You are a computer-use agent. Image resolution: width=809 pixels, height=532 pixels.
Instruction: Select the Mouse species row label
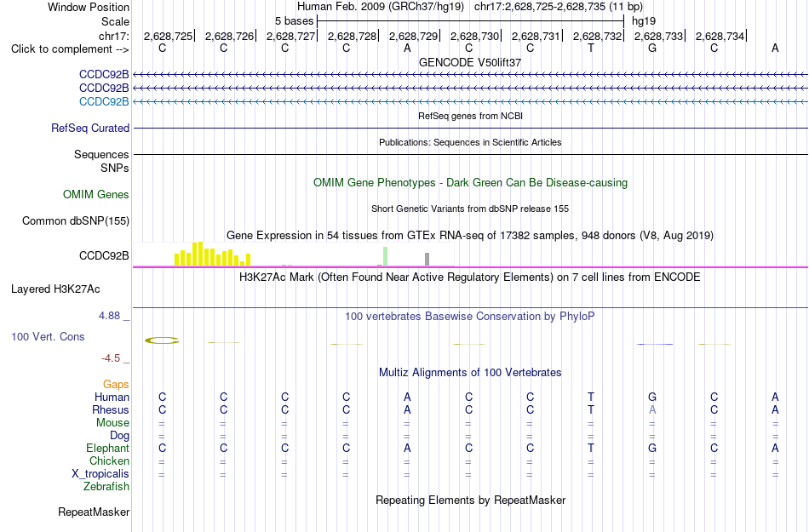[x=112, y=423]
